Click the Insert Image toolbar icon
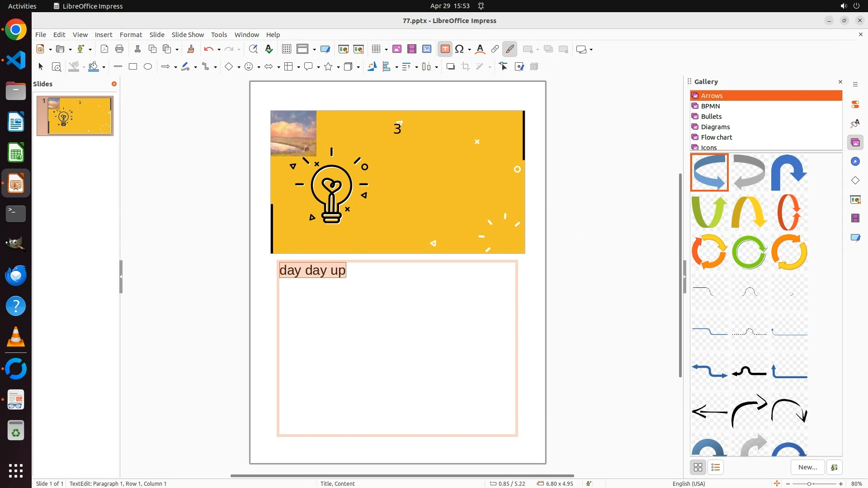This screenshot has width=868, height=488. coord(397,49)
